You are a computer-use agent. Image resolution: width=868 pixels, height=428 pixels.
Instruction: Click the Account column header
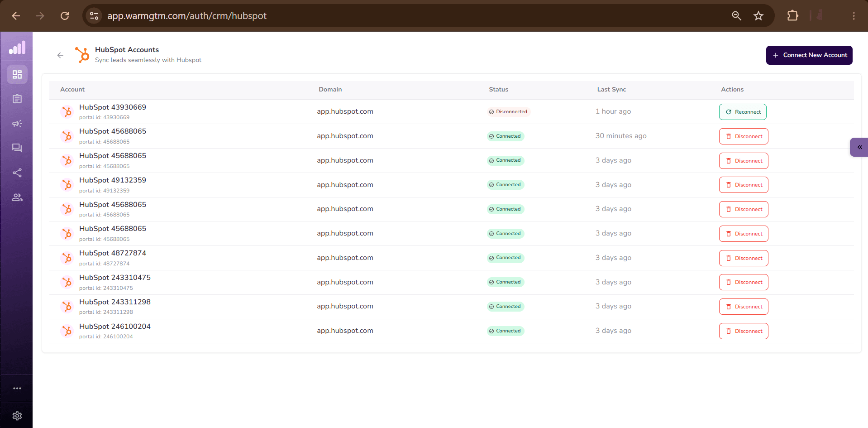pyautogui.click(x=72, y=90)
